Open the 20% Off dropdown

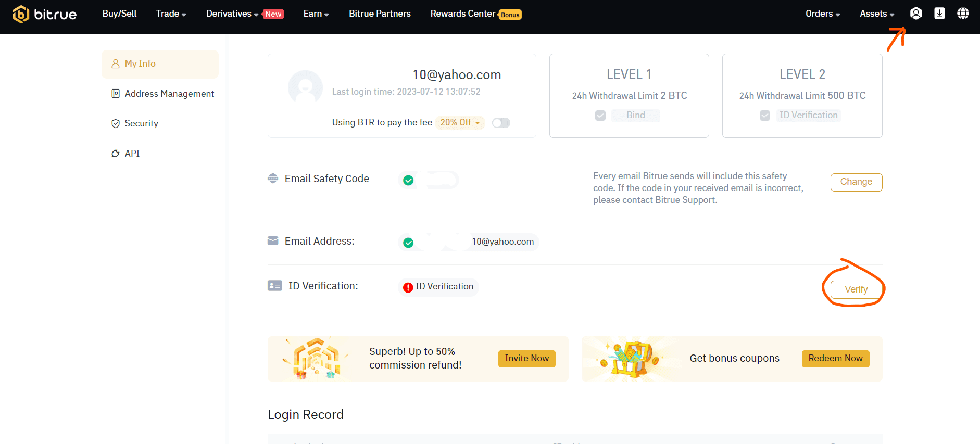click(x=460, y=122)
